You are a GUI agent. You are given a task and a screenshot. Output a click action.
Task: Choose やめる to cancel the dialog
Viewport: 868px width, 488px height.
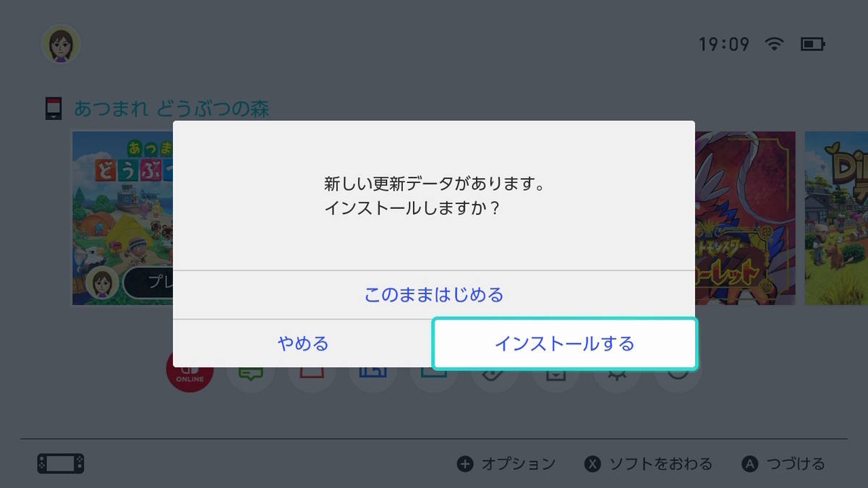coord(303,343)
